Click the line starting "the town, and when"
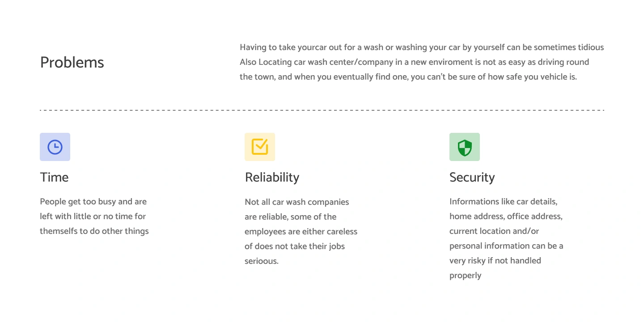 click(408, 77)
